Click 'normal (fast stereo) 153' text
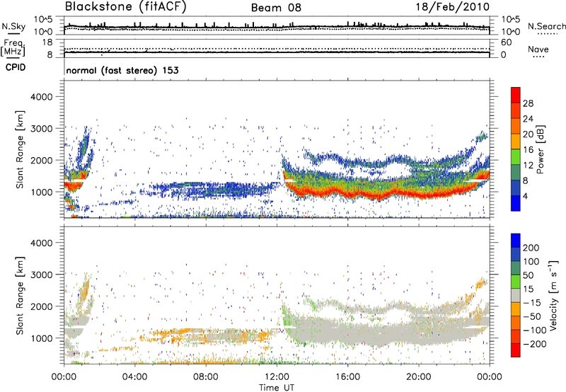This screenshot has height=392, width=566. [x=122, y=70]
